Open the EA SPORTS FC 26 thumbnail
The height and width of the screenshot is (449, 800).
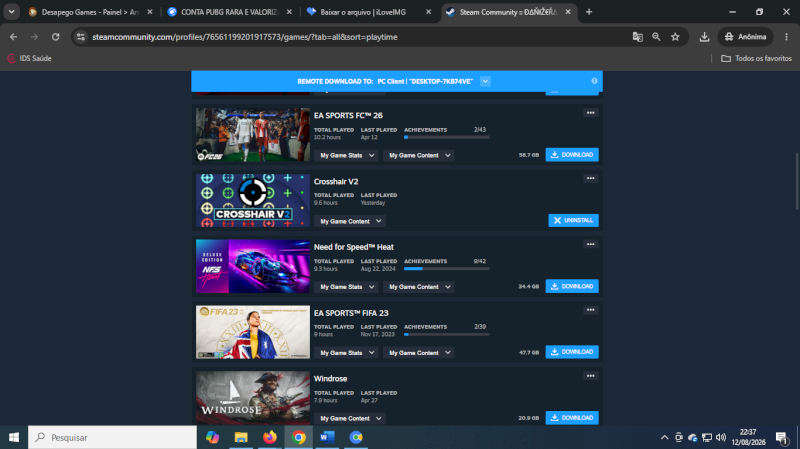click(x=253, y=135)
